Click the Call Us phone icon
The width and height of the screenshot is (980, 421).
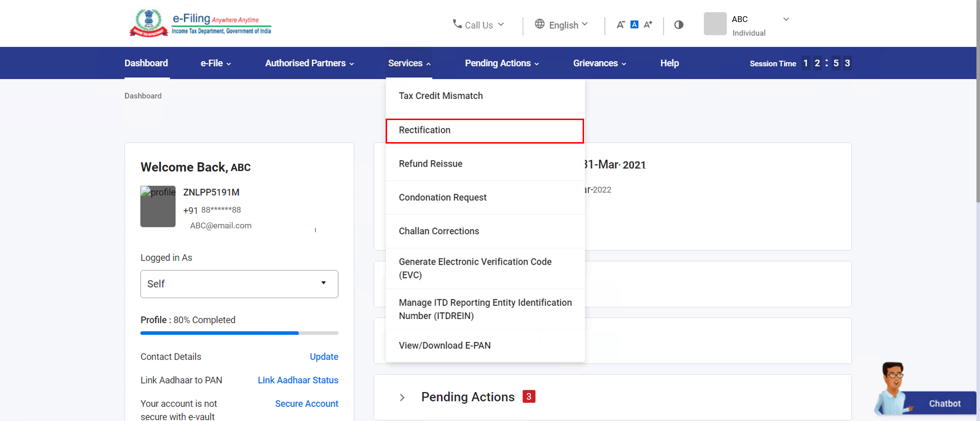[x=457, y=24]
